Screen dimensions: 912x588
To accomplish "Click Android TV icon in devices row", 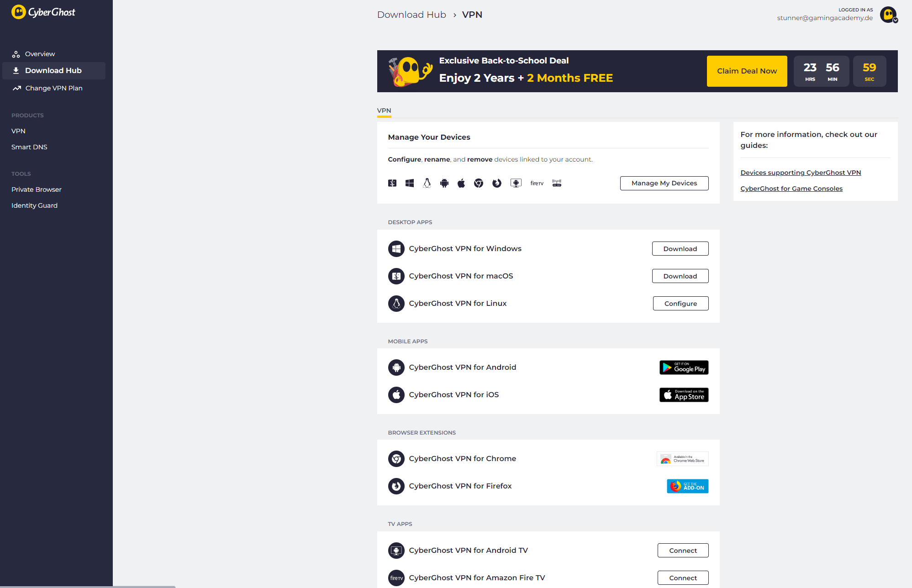I will click(x=516, y=183).
